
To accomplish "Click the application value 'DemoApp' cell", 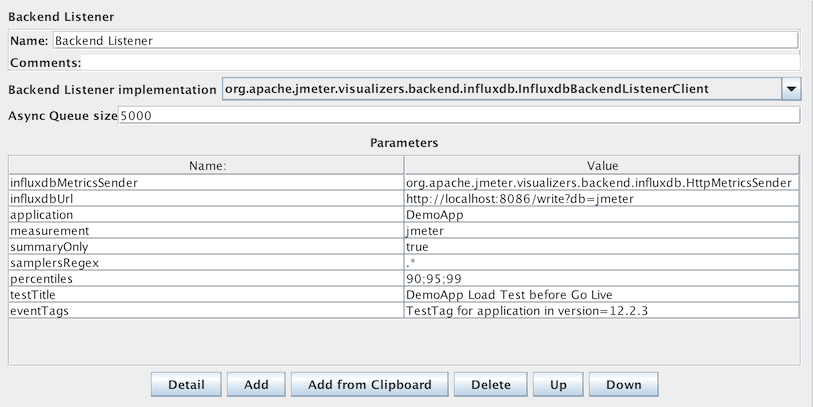I will coord(602,214).
